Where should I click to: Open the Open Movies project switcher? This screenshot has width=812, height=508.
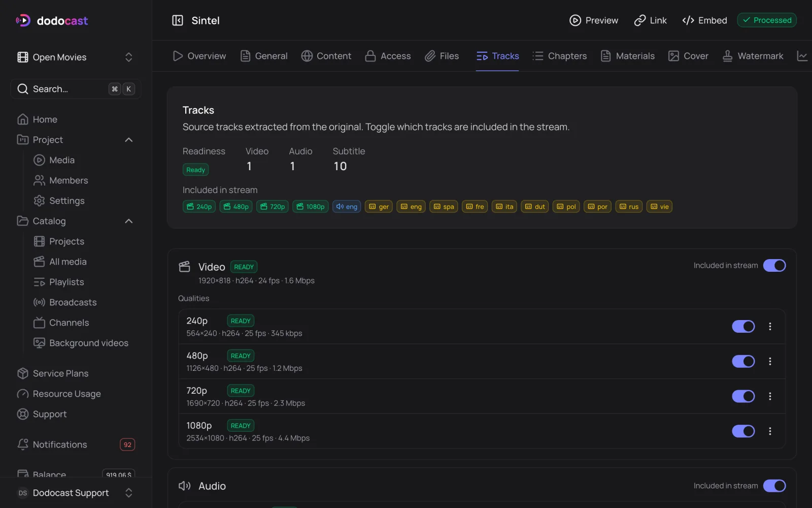click(76, 57)
